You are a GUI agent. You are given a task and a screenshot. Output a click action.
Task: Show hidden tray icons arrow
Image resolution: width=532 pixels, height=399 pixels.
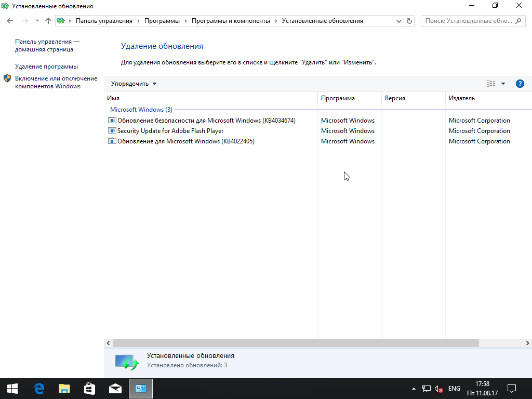point(414,389)
